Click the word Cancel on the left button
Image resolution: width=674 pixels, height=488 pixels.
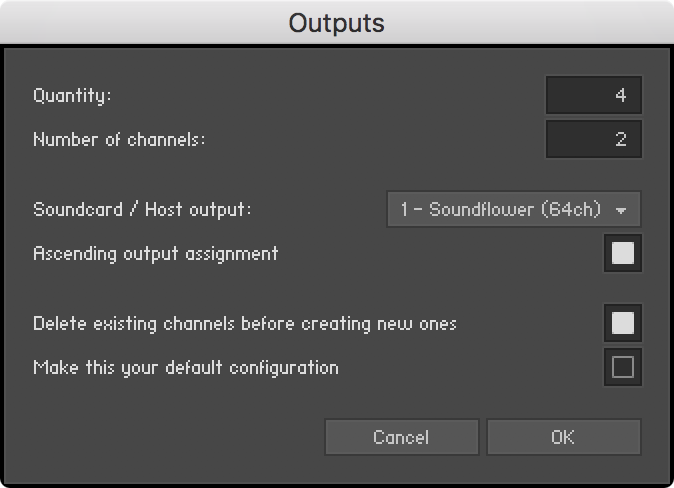point(401,437)
